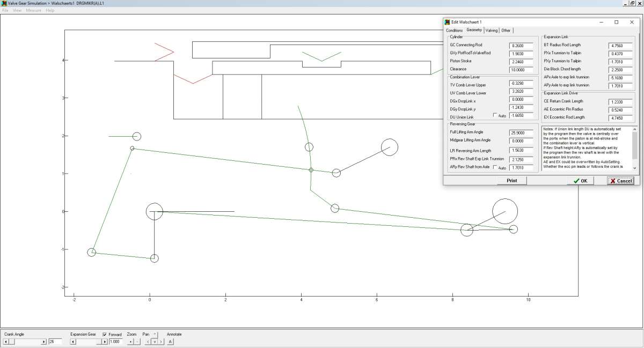The width and height of the screenshot is (644, 348).
Task: Confirm with the OK button
Action: 581,181
